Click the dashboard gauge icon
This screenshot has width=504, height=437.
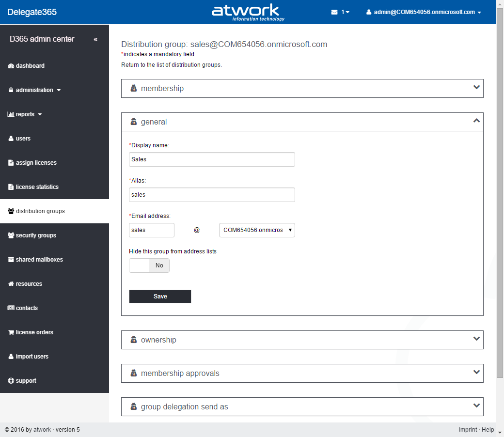pos(11,66)
